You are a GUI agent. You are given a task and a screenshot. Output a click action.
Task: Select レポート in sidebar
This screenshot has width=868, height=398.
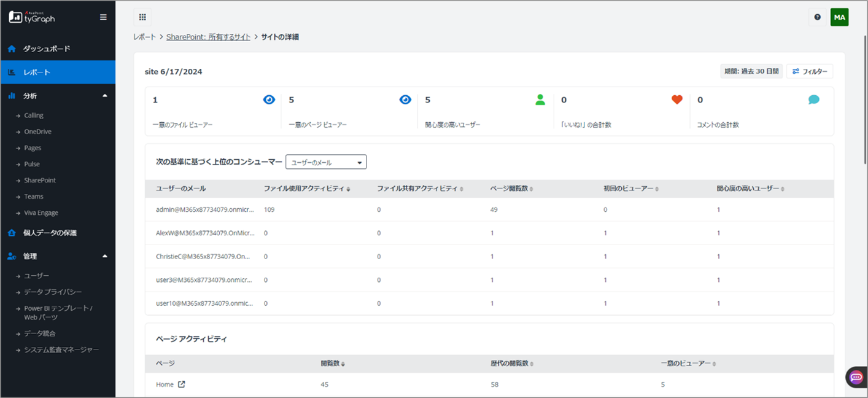pos(58,72)
